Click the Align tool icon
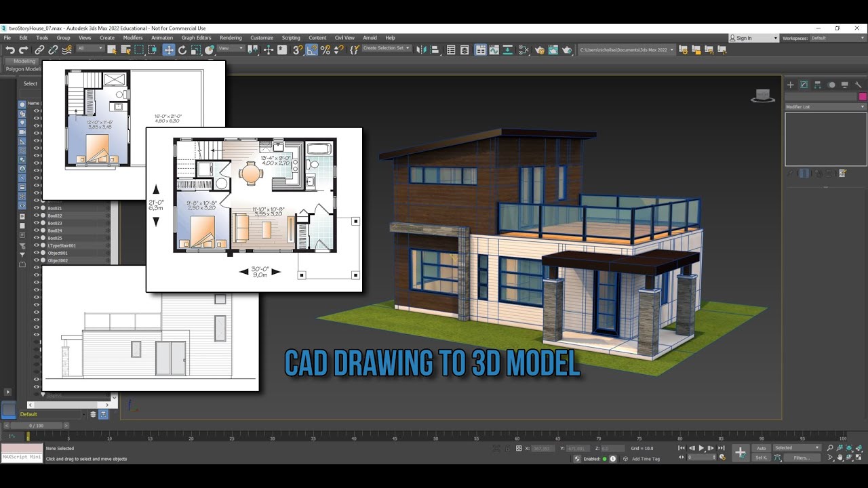The height and width of the screenshot is (488, 868). coord(435,49)
